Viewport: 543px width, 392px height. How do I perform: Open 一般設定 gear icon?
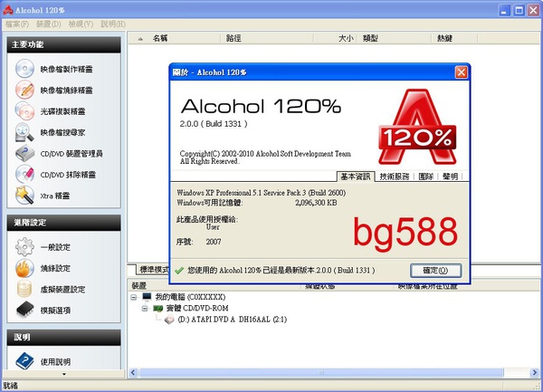pos(24,247)
